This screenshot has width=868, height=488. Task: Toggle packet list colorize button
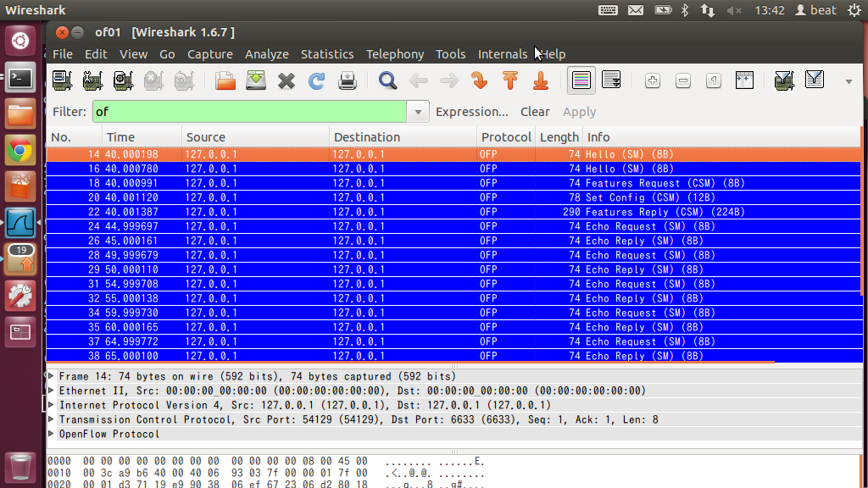click(x=581, y=80)
